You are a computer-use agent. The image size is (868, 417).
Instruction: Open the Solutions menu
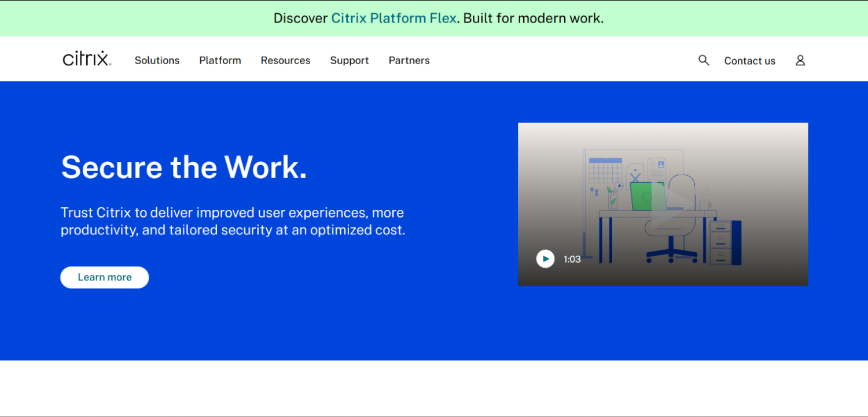click(x=157, y=60)
